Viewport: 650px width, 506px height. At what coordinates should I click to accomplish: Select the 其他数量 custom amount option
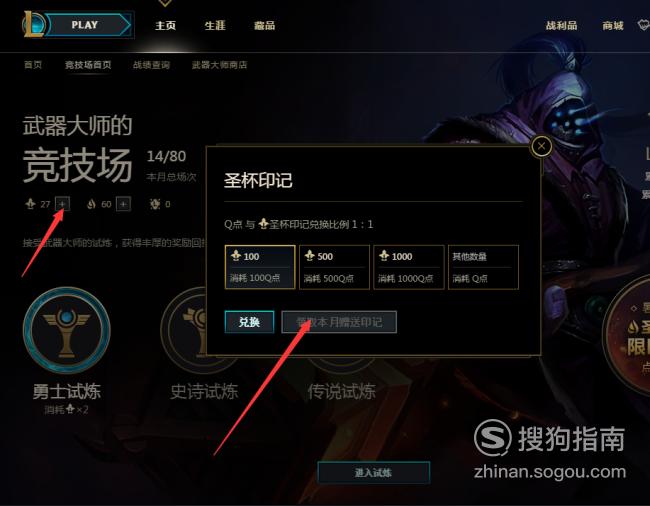click(x=483, y=267)
